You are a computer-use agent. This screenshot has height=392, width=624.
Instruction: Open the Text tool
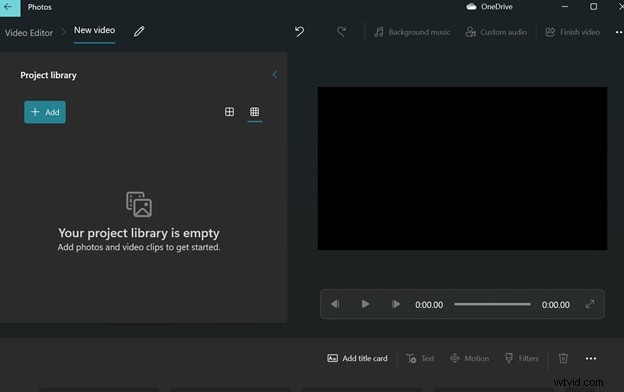pos(420,359)
